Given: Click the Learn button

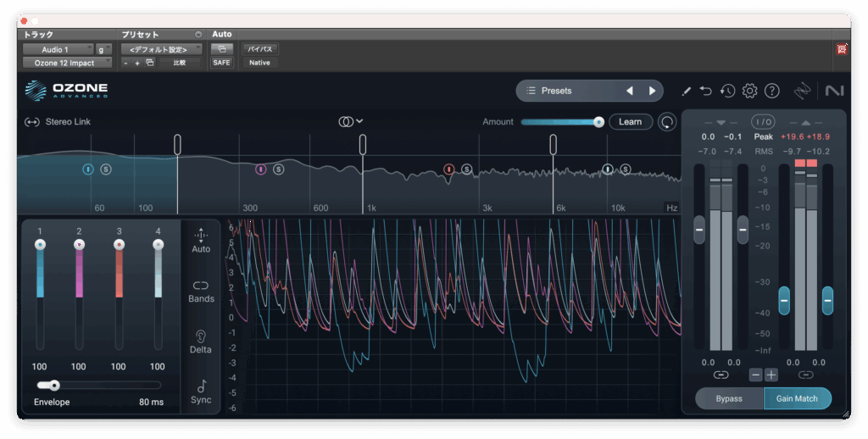Looking at the screenshot, I should 630,122.
